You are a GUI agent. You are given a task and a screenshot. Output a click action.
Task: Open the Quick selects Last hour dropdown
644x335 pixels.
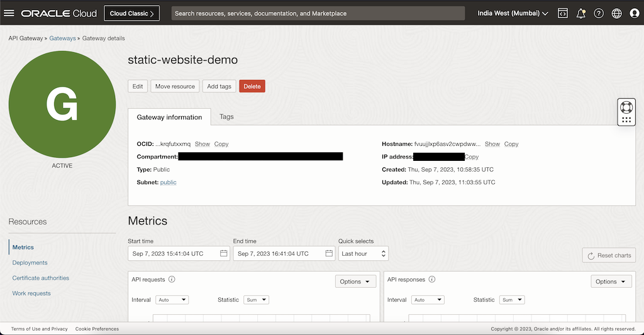363,253
